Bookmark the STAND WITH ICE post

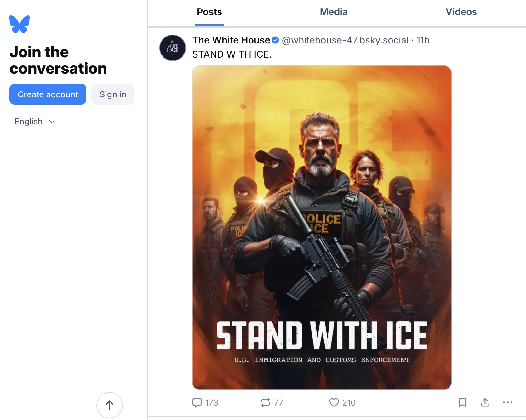(x=462, y=402)
